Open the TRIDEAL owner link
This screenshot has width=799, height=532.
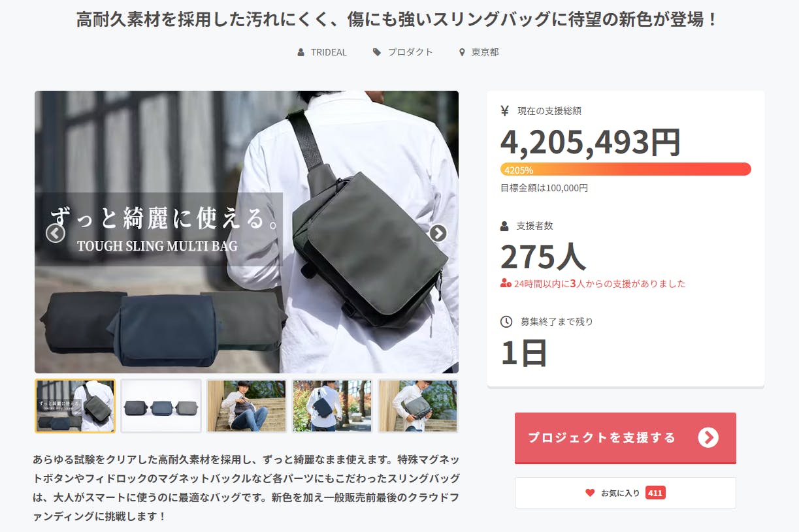[x=329, y=52]
